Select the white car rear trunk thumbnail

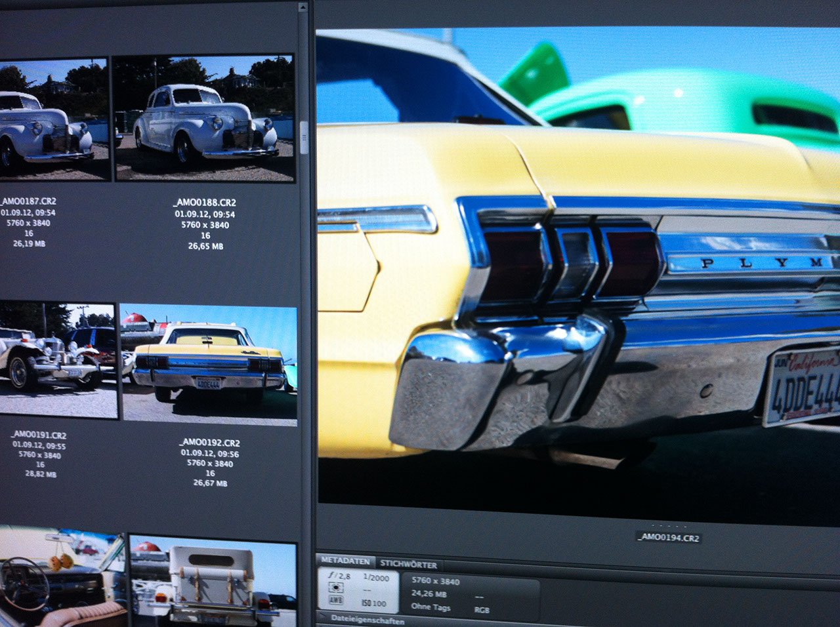coord(213,581)
